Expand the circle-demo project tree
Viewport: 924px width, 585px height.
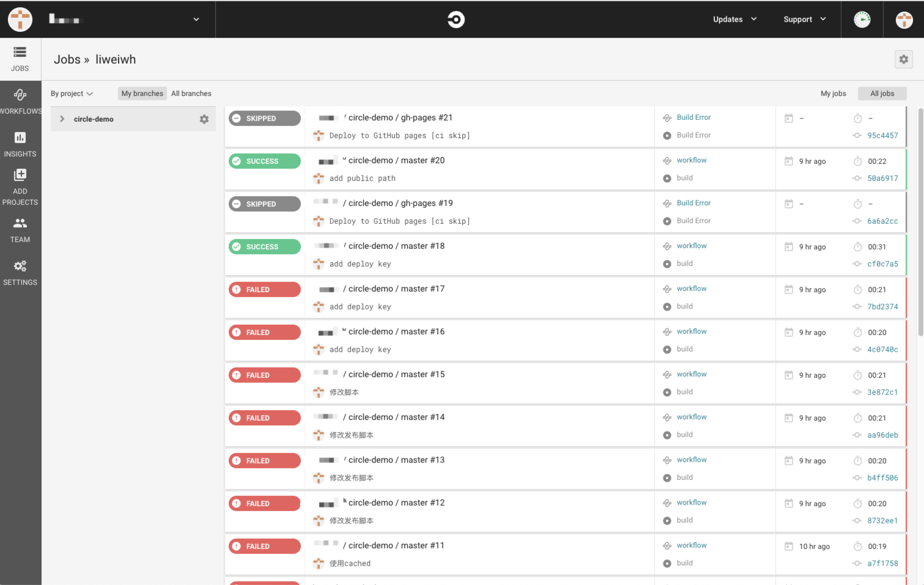click(62, 119)
